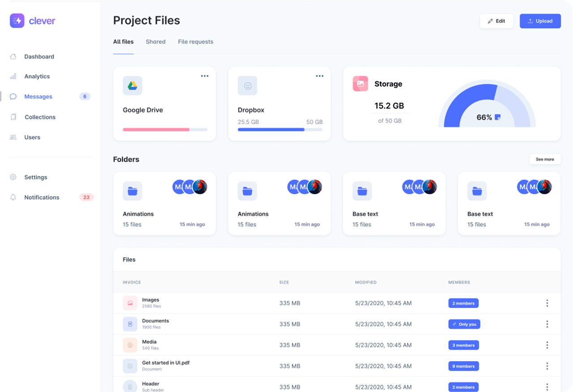573x392 pixels.
Task: Open the Documents row kebab menu
Action: pyautogui.click(x=547, y=324)
